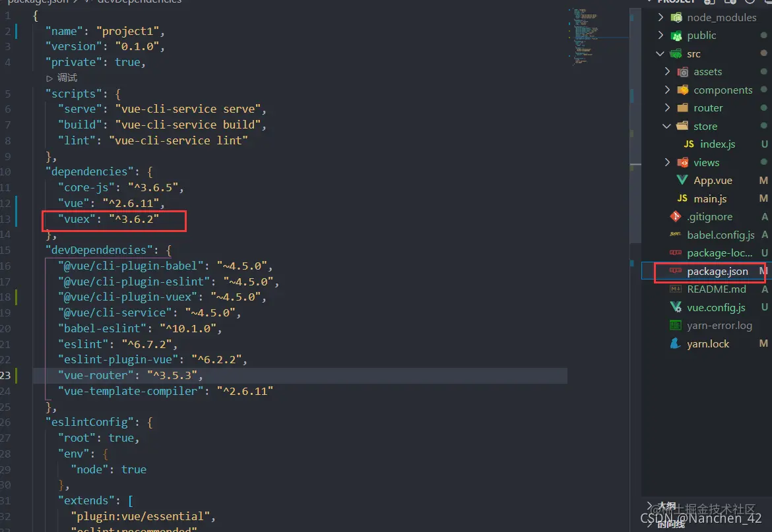Viewport: 772px width, 532px height.
Task: Click line number 23 in the gutter
Action: [x=5, y=375]
